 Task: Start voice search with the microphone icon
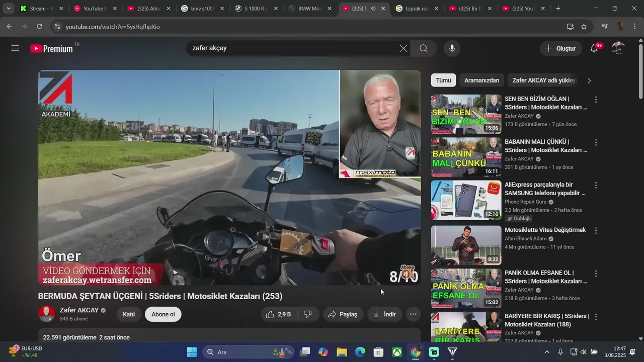tap(452, 48)
